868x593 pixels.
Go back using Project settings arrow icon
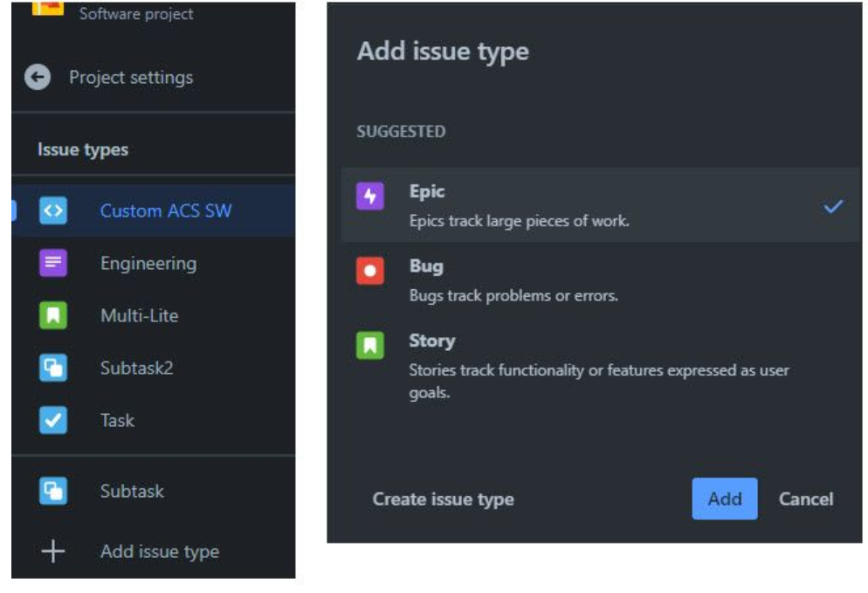pyautogui.click(x=38, y=77)
